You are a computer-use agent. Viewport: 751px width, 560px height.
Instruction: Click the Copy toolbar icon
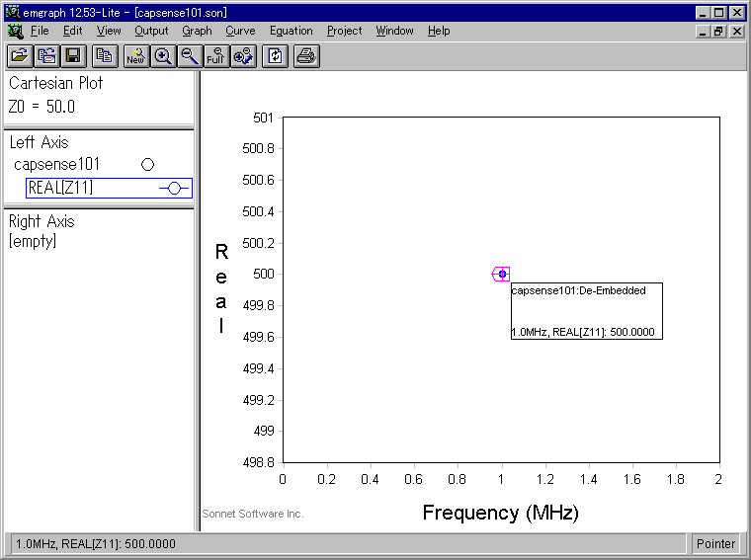[x=105, y=56]
